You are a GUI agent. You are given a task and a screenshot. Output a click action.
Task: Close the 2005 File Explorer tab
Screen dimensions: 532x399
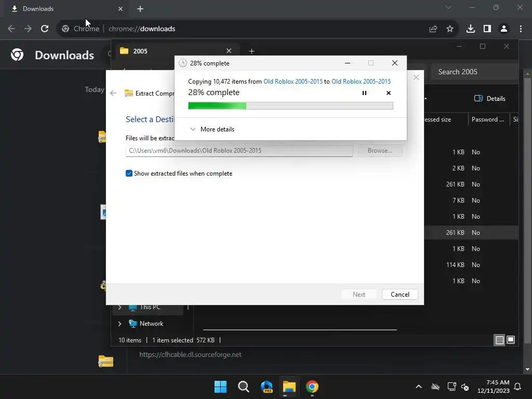click(x=229, y=51)
